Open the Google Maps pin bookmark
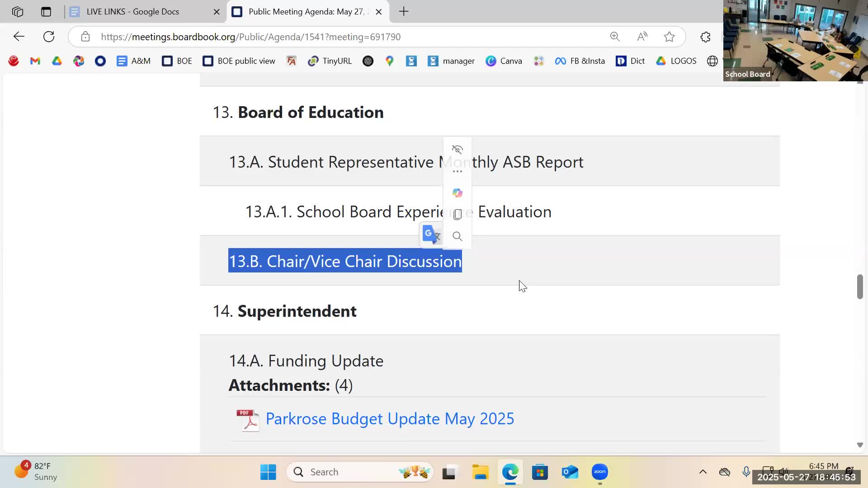Screen dimensions: 868x488 click(390, 61)
